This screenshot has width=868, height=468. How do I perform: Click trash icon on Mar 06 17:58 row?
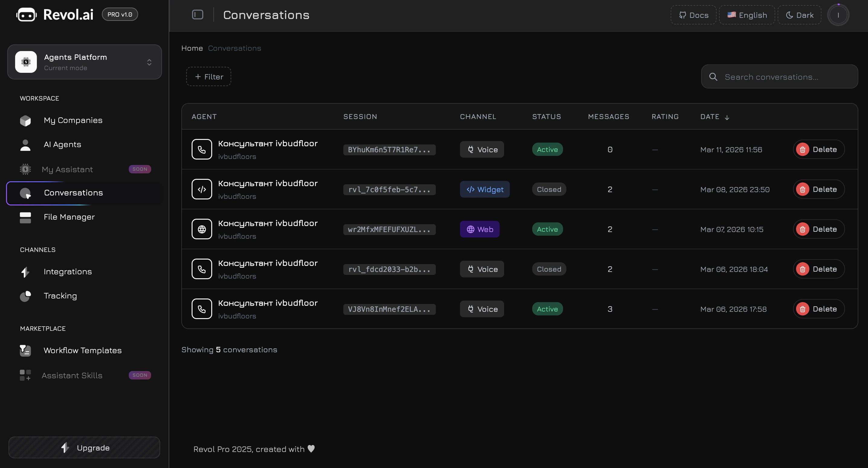point(803,309)
